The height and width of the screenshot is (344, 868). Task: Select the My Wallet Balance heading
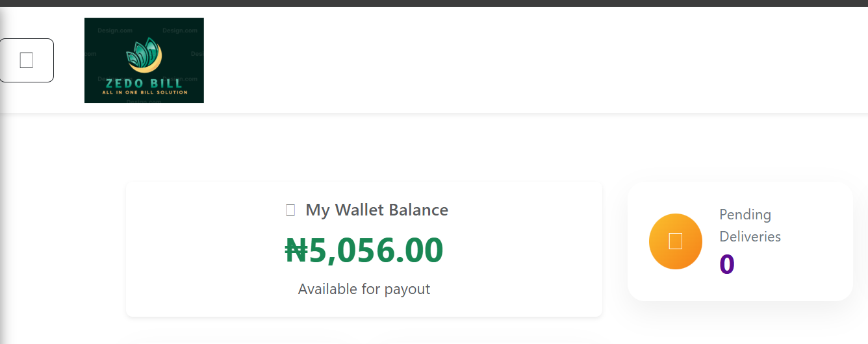(377, 210)
